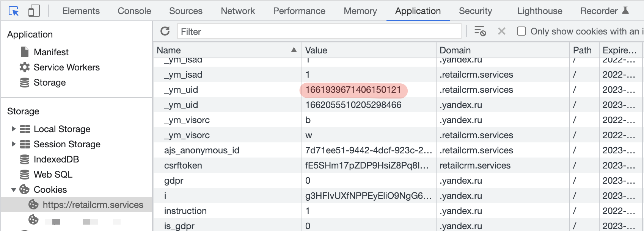Click the csrftoken value fE5SHm17pZDP9HsiZ8Pq8l…
Image resolution: width=644 pixels, height=231 pixels.
367,165
